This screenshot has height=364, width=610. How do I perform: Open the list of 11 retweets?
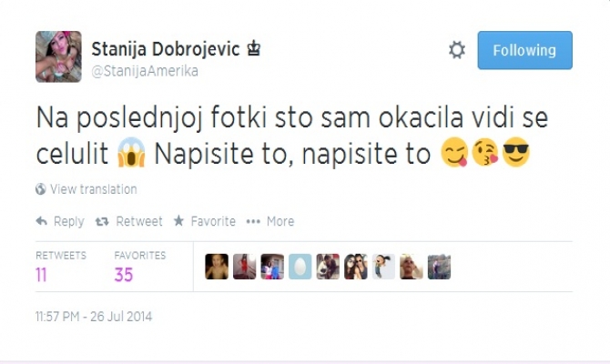point(42,275)
